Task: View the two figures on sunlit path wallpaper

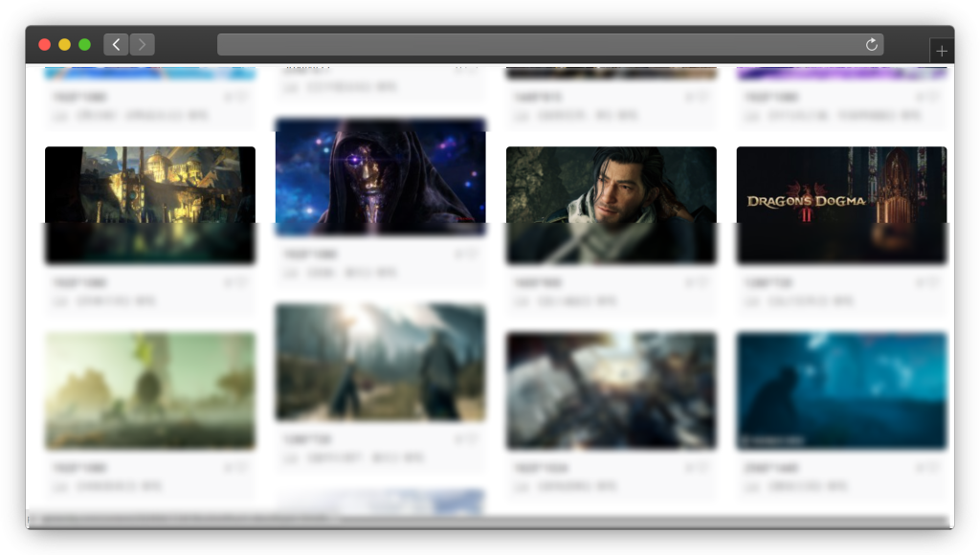Action: click(380, 362)
